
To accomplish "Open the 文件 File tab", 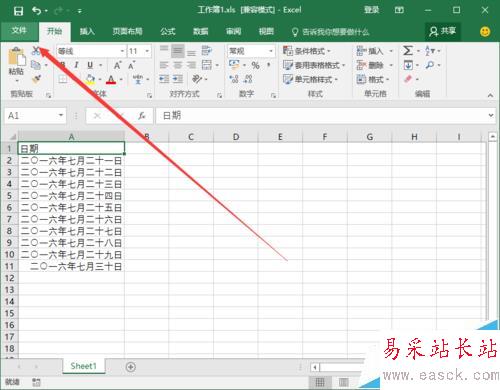I will click(x=19, y=31).
